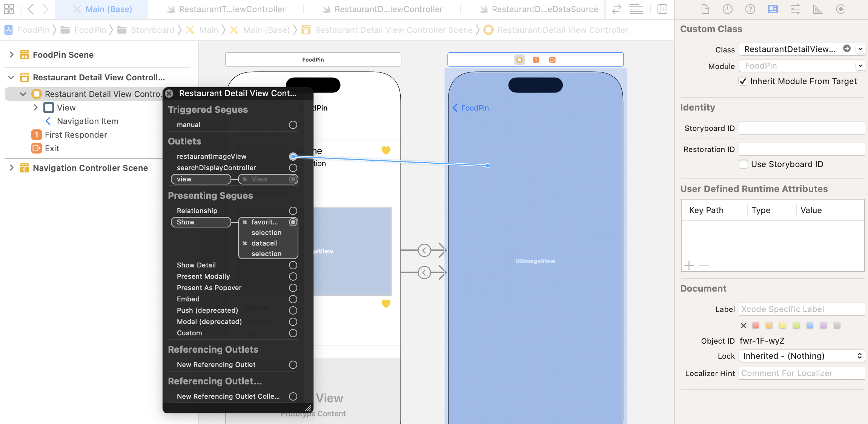Open the Identity inspector icon

tap(773, 9)
